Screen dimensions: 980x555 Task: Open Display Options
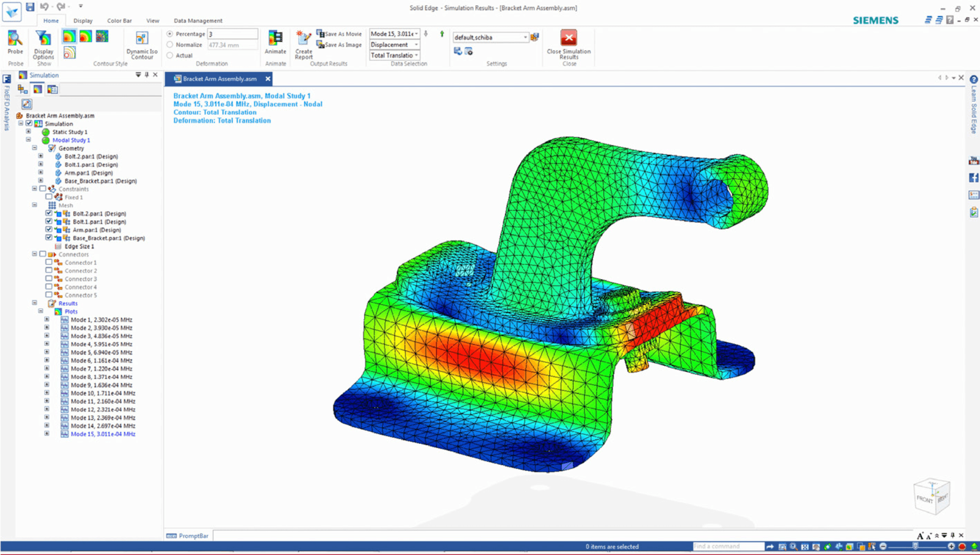pyautogui.click(x=43, y=44)
